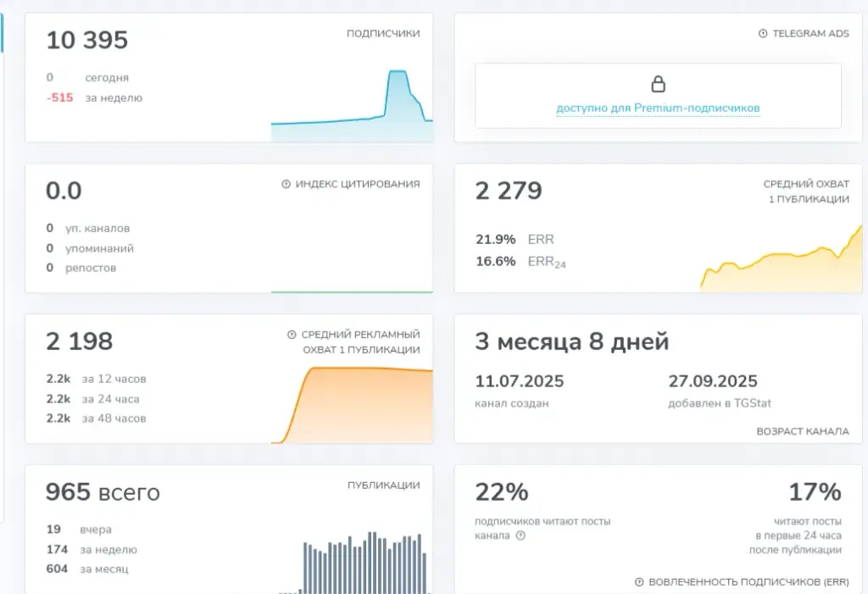Click the lock icon in Telegram Ads card
Viewport: 868px width, 594px height.
coord(658,84)
